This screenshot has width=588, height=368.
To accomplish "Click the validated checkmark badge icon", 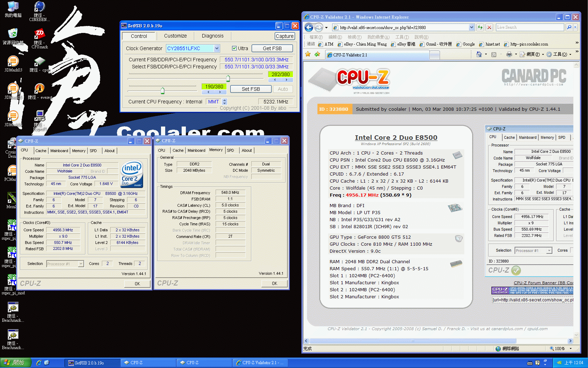I will point(516,270).
